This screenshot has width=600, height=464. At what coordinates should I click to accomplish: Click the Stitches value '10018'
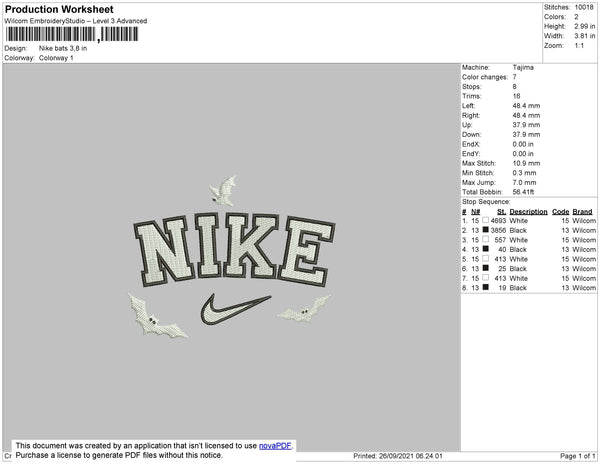(x=584, y=7)
